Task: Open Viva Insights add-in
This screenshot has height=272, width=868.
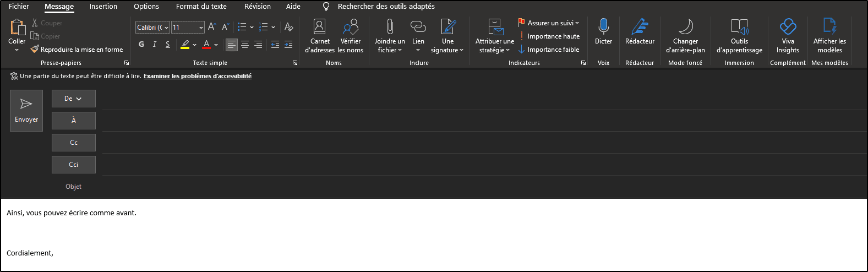Action: tap(788, 36)
